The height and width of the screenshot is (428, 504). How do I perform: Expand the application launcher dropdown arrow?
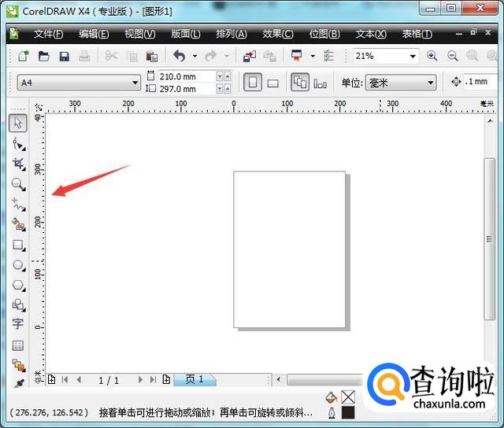[x=313, y=56]
